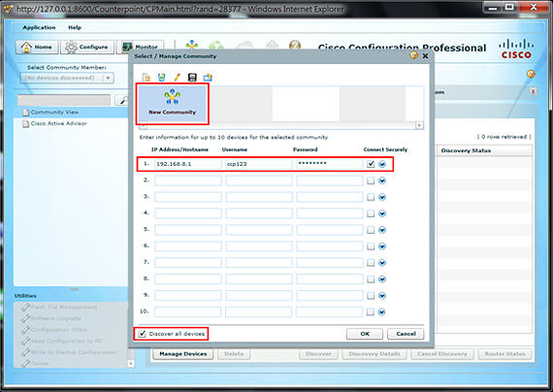Switch to the Monitor view
The height and width of the screenshot is (392, 553).
(x=140, y=47)
